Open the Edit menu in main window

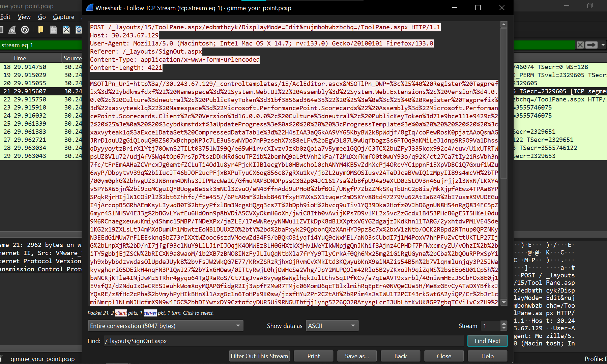pos(5,17)
